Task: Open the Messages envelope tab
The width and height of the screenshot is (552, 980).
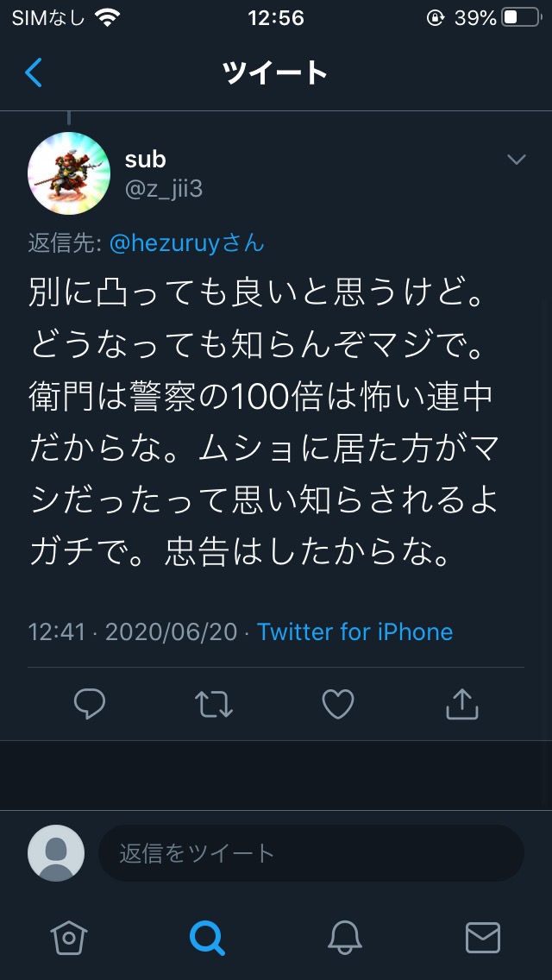Action: [483, 938]
